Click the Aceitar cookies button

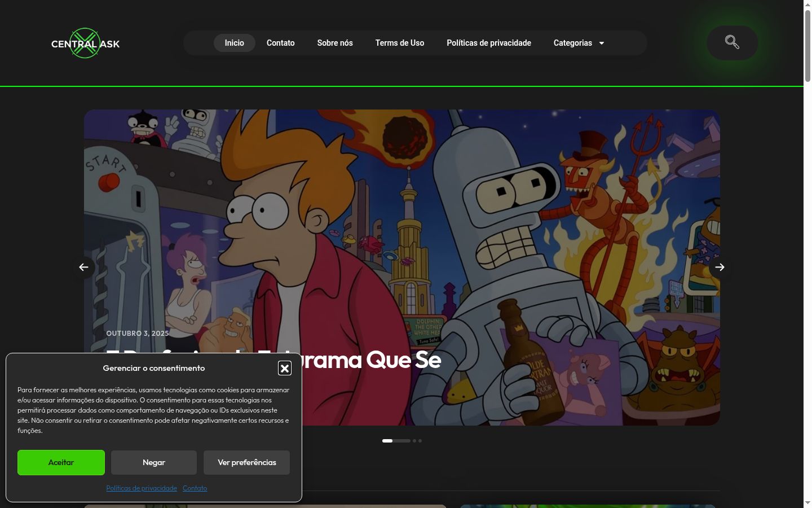click(61, 462)
